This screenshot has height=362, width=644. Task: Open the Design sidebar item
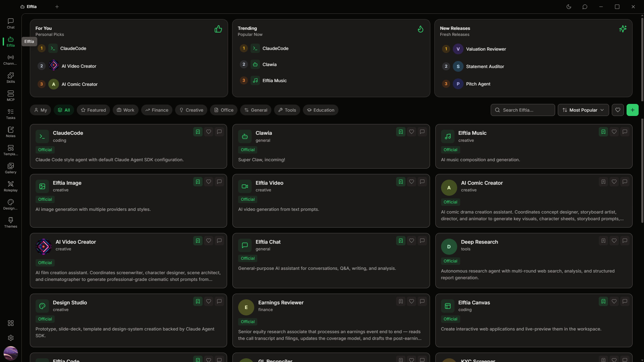point(10,204)
